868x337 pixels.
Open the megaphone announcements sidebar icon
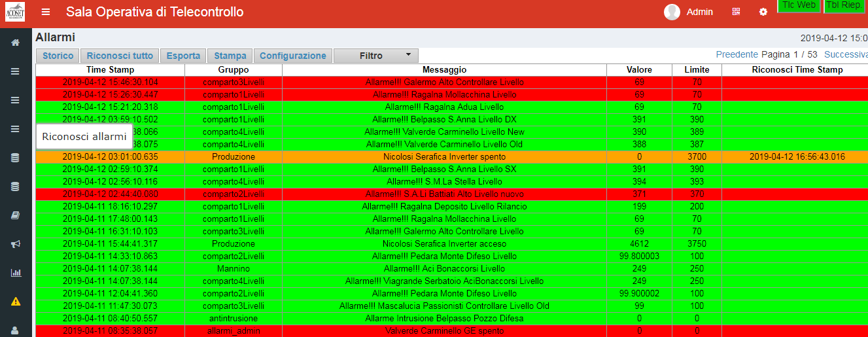(x=15, y=244)
